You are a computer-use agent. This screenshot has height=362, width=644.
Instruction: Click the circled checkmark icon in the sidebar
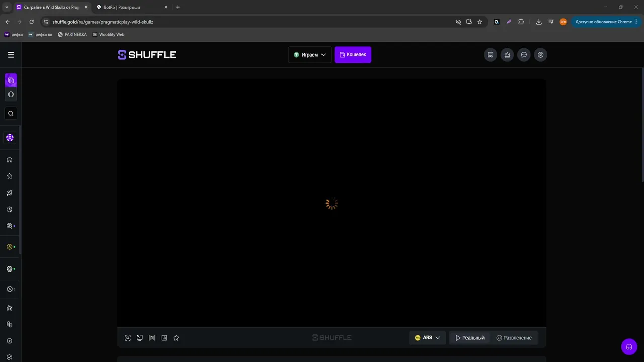pyautogui.click(x=9, y=357)
